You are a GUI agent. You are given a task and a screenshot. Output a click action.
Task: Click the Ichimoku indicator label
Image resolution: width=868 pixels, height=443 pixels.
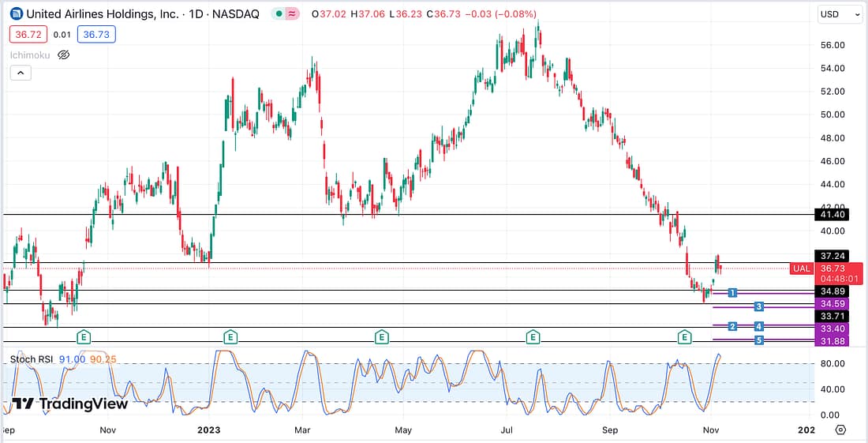(x=31, y=54)
